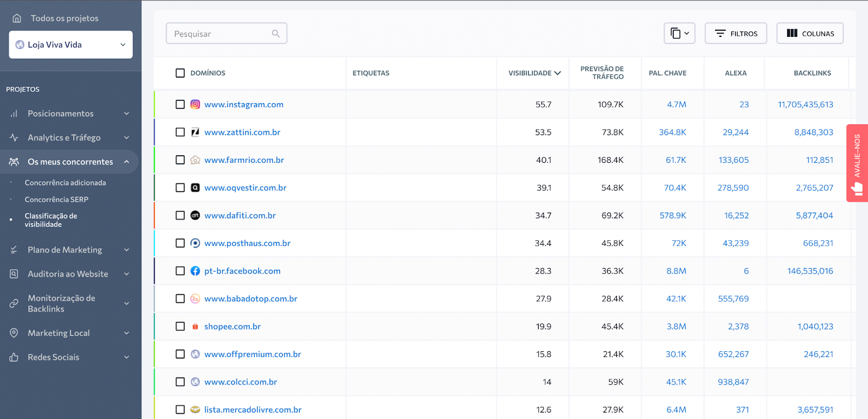Screen dimensions: 868x419
Task: Click the oqvestir favicon
Action: click(x=195, y=187)
